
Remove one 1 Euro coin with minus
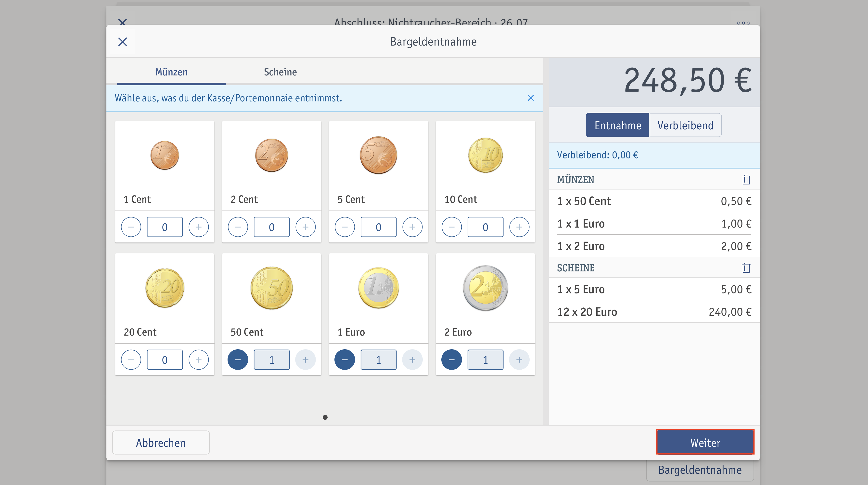point(345,360)
